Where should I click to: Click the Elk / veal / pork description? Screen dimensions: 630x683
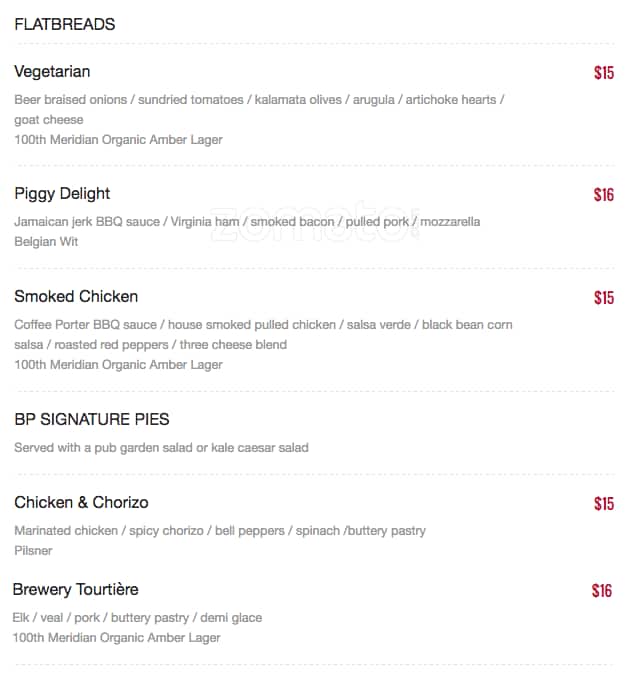(x=137, y=618)
